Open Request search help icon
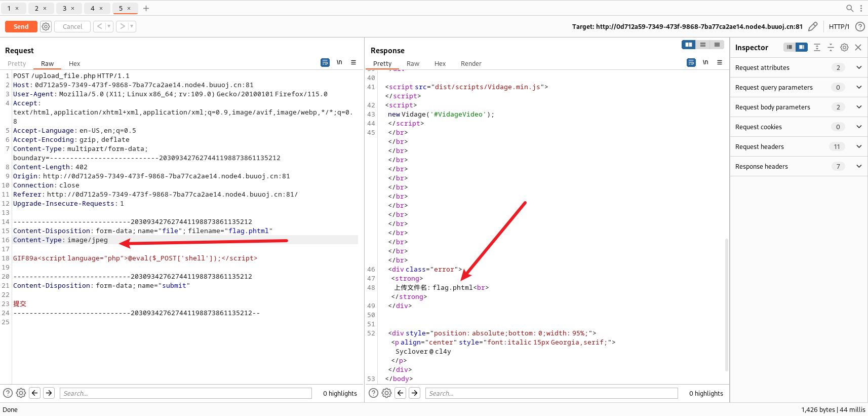This screenshot has width=868, height=416. pyautogui.click(x=8, y=393)
